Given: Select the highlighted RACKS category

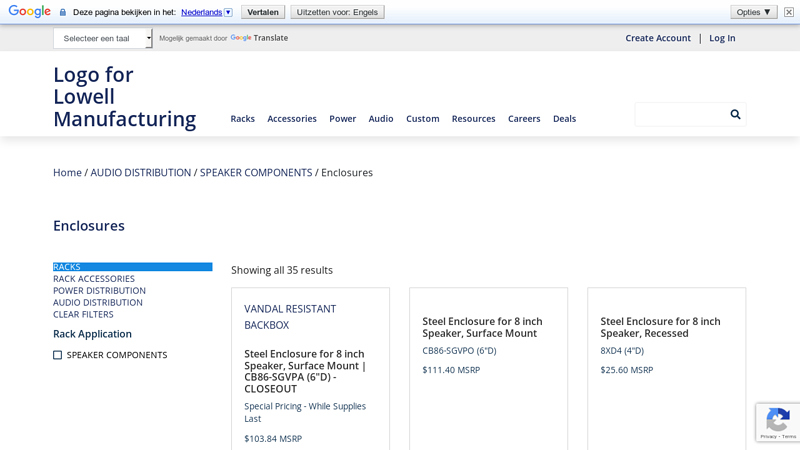Looking at the screenshot, I should click(x=67, y=267).
